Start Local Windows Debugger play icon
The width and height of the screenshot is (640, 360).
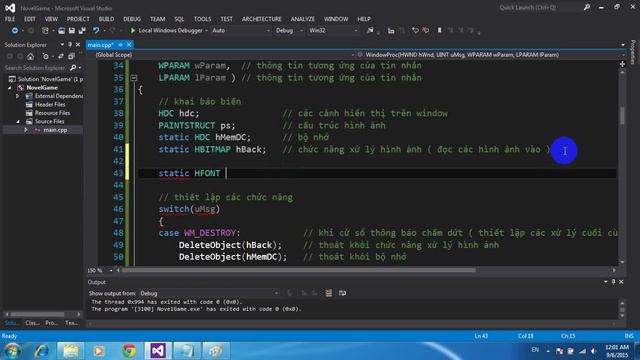pos(133,31)
